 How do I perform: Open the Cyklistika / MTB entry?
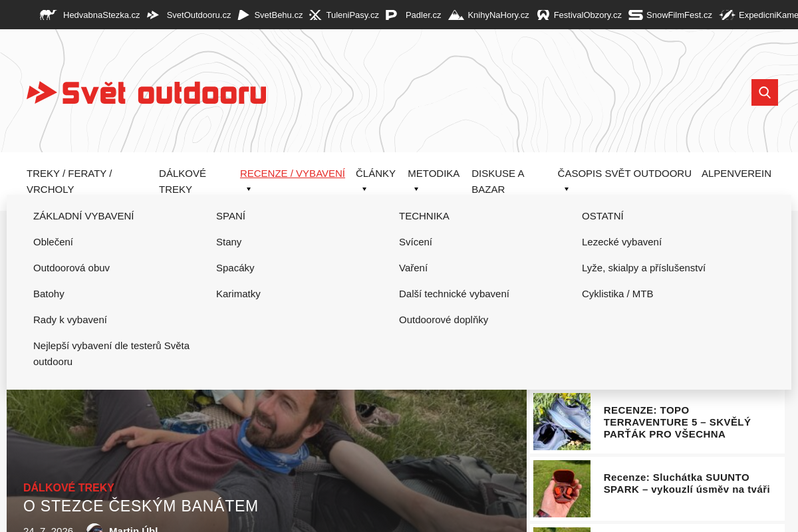pos(618,293)
